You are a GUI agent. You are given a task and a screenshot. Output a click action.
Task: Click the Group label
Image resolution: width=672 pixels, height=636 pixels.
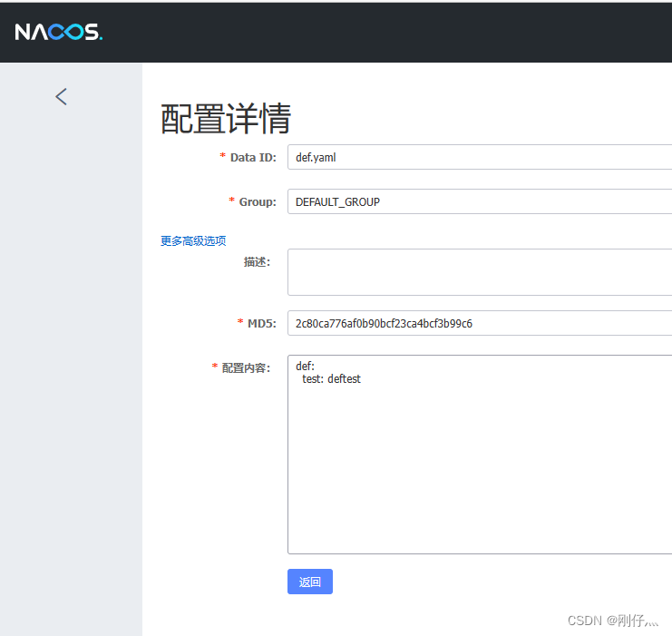click(258, 202)
